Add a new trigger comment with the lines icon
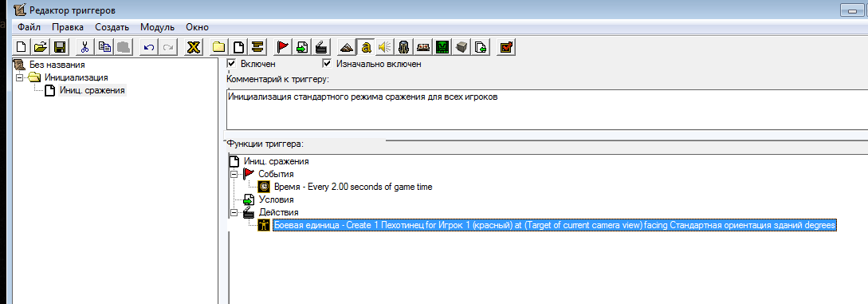Viewport: 868px width, 304px height. (257, 46)
